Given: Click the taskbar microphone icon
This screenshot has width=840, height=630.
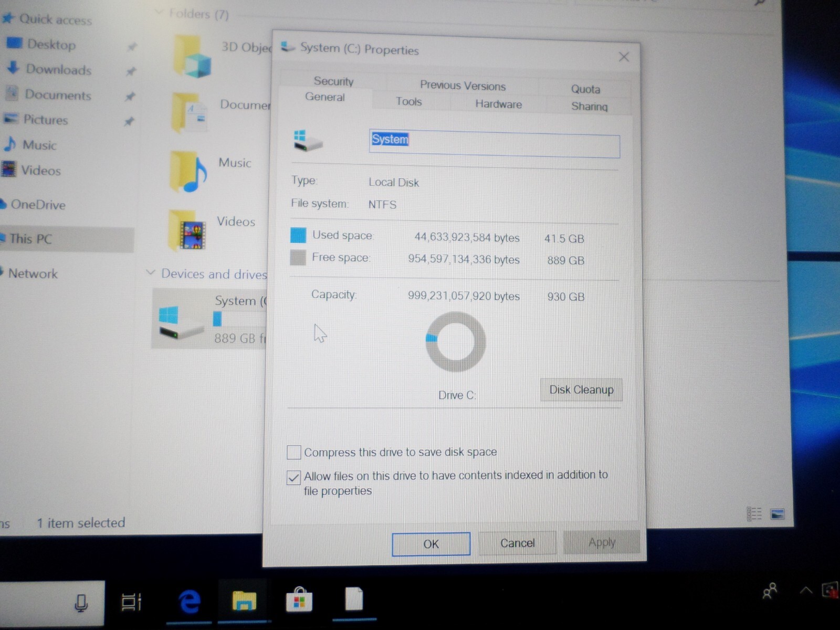Looking at the screenshot, I should pos(81,602).
